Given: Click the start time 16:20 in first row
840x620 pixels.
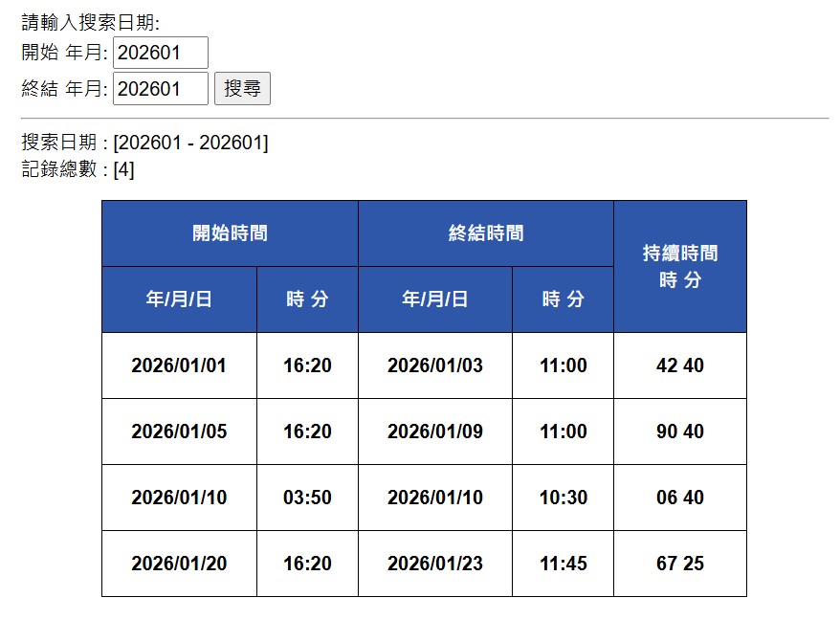Looking at the screenshot, I should click(x=307, y=365).
